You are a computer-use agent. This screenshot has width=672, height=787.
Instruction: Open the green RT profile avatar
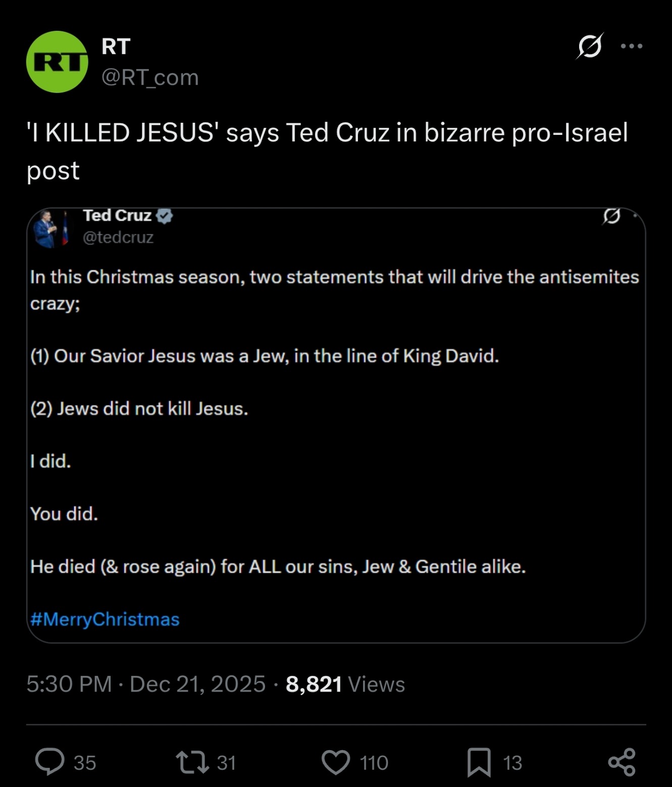[57, 62]
